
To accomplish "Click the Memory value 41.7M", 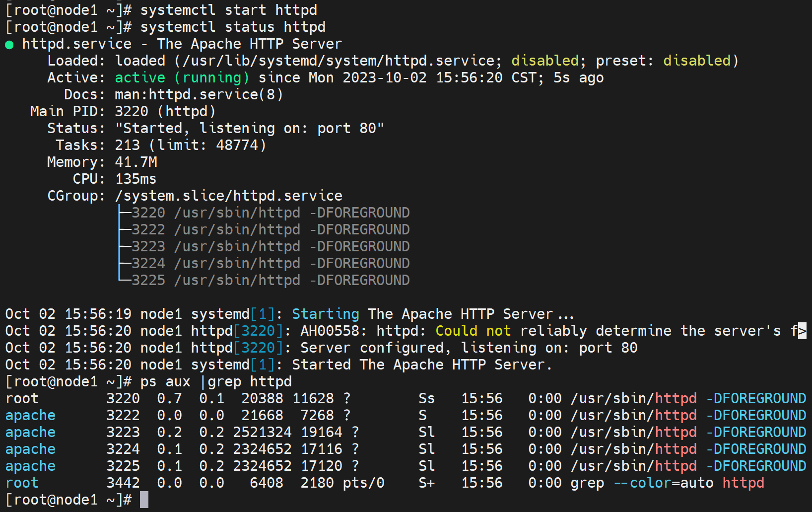I will (136, 162).
